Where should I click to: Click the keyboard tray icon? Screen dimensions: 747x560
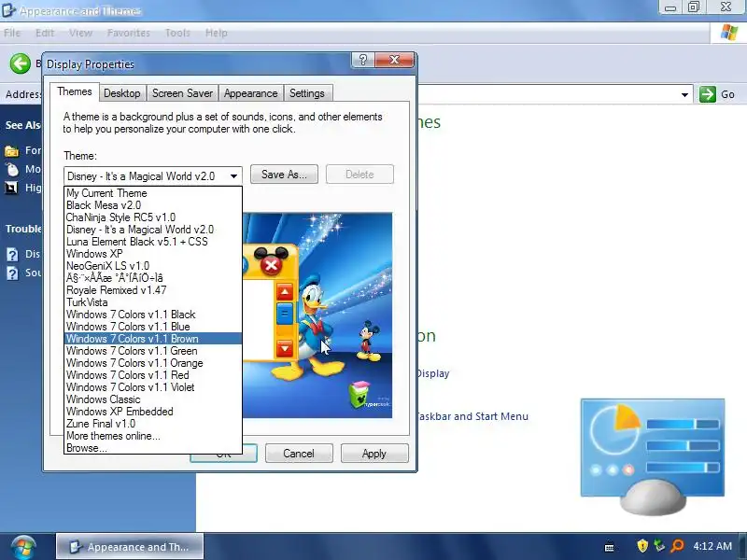(x=610, y=547)
